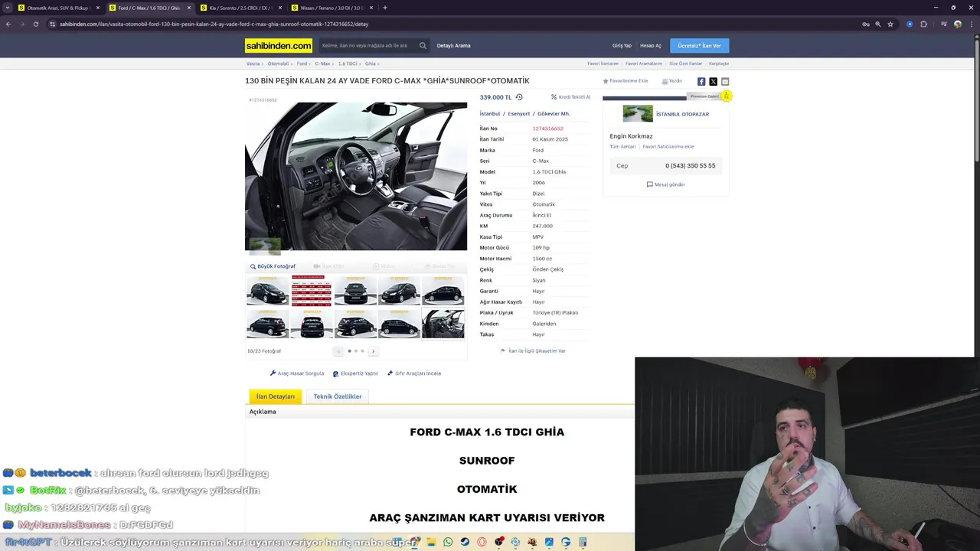Click Favori Satıcılarıma ekle
This screenshot has height=551, width=980.
[x=668, y=147]
